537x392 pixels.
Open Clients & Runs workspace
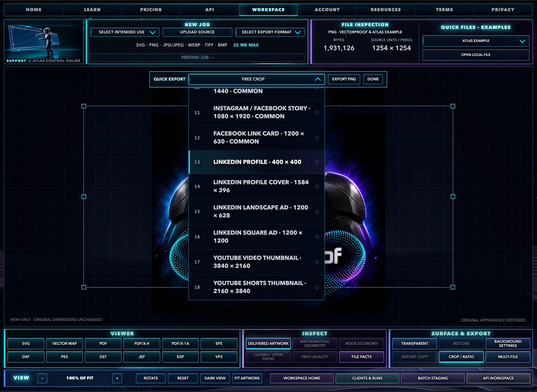point(367,378)
